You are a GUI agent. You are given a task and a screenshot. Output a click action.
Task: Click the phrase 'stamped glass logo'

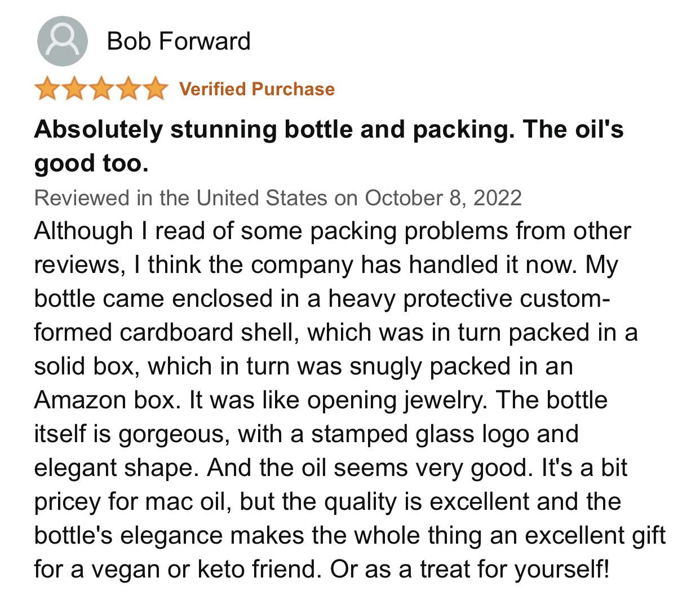point(421,434)
